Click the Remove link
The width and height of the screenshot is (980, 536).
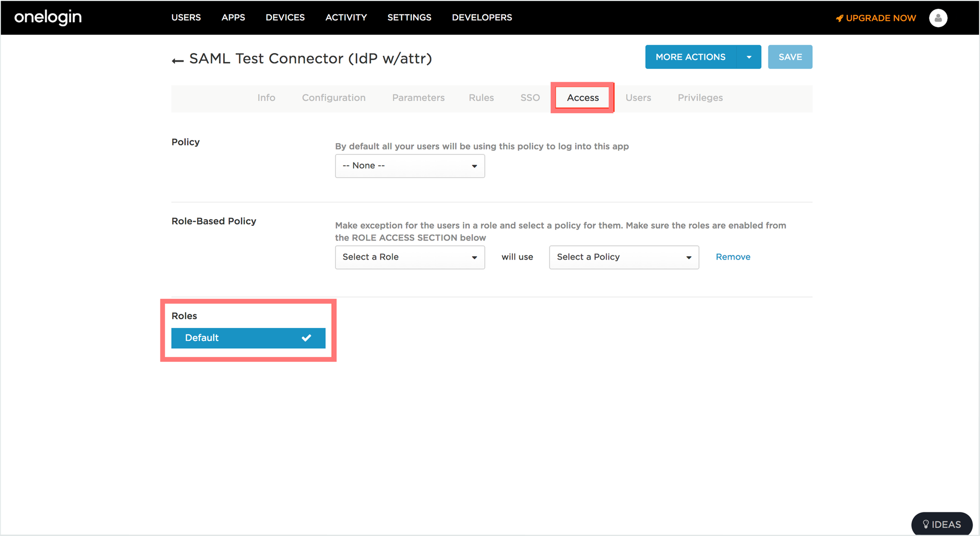733,257
